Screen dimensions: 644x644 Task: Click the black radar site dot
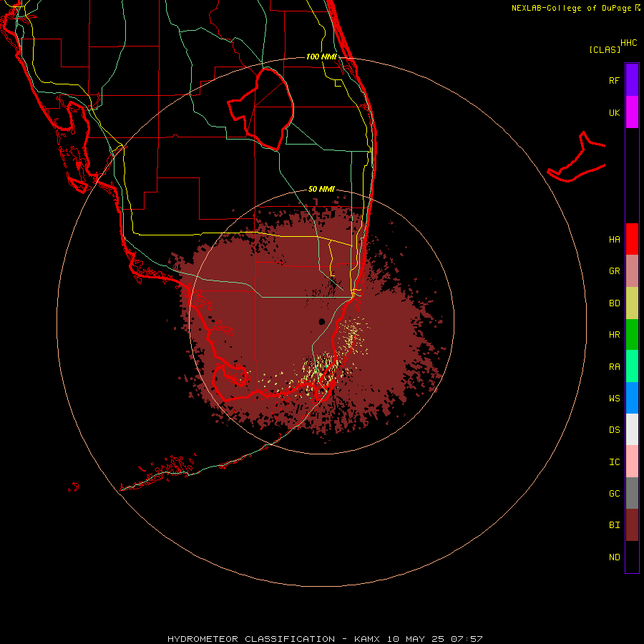click(321, 321)
